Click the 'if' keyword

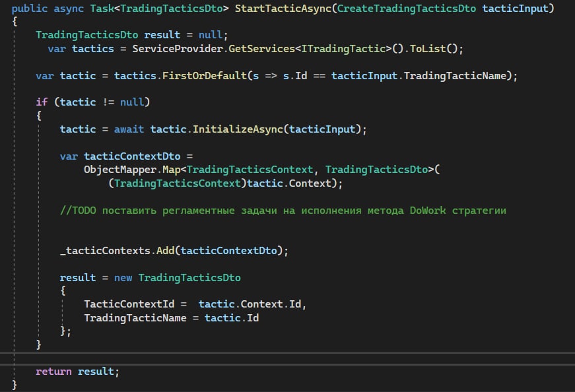(42, 102)
